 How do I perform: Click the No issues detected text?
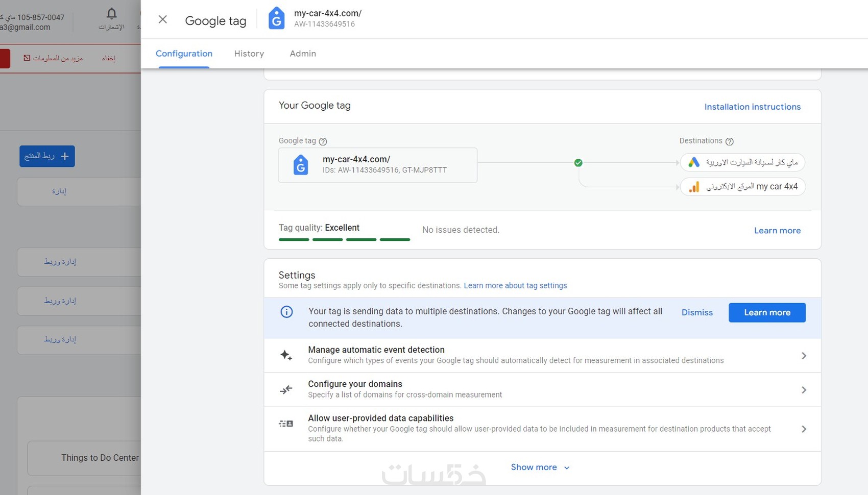click(x=461, y=230)
